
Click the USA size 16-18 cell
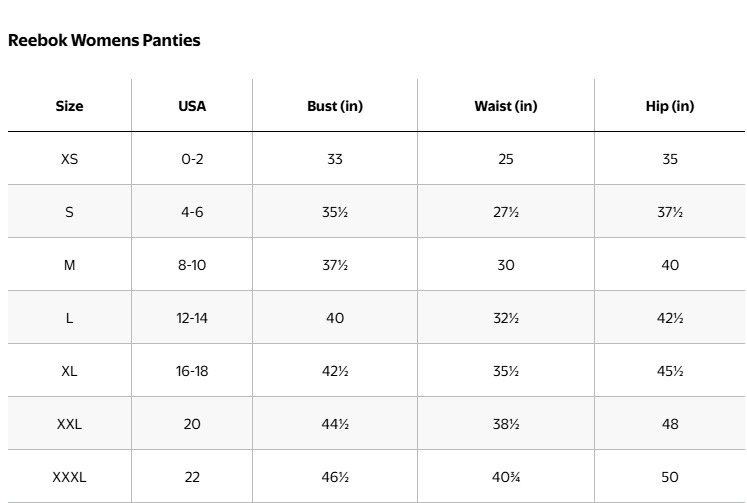click(192, 371)
